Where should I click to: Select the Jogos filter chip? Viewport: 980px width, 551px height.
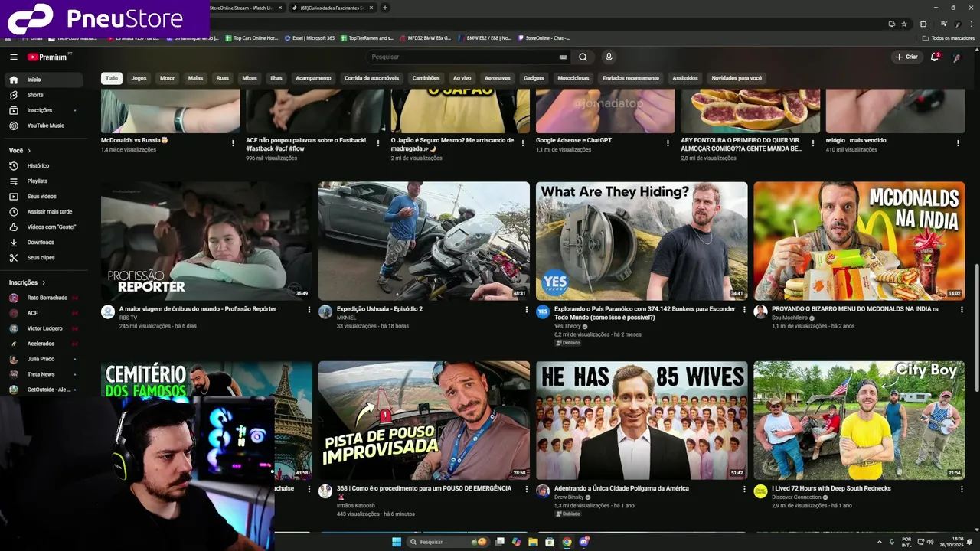[139, 78]
